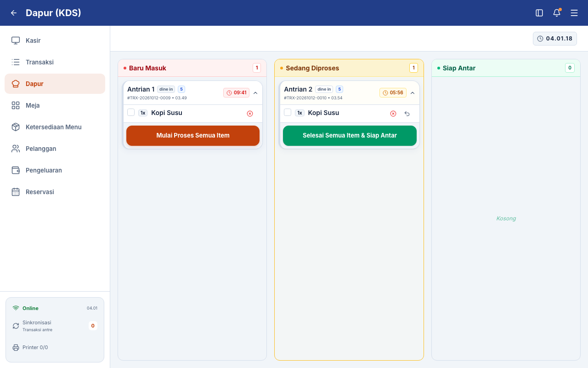This screenshot has height=368, width=588.
Task: Click Mulai Proses Semua Item button
Action: [x=193, y=136]
